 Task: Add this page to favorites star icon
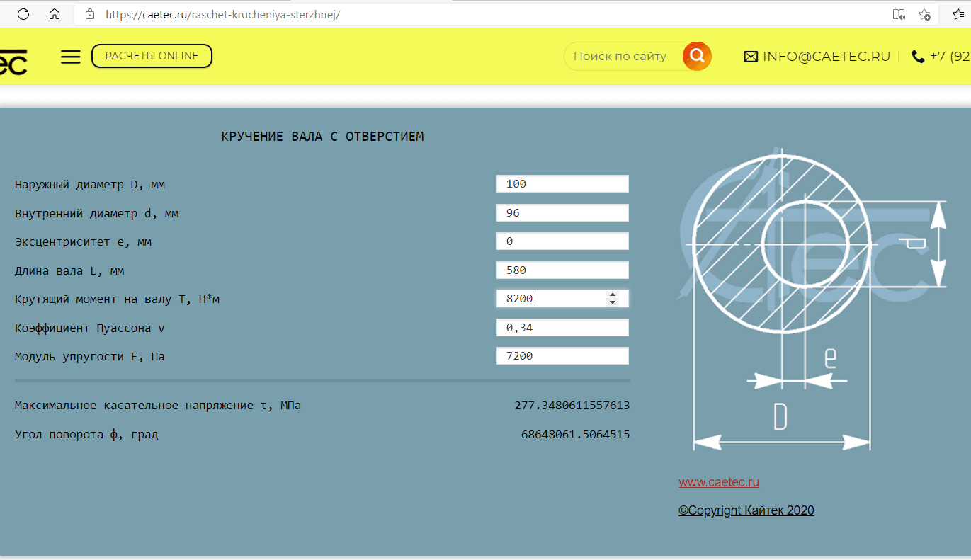924,14
